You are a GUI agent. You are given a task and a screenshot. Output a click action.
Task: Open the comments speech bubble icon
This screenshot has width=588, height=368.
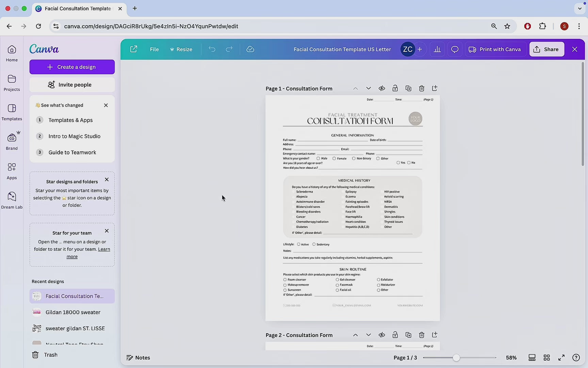(x=455, y=49)
